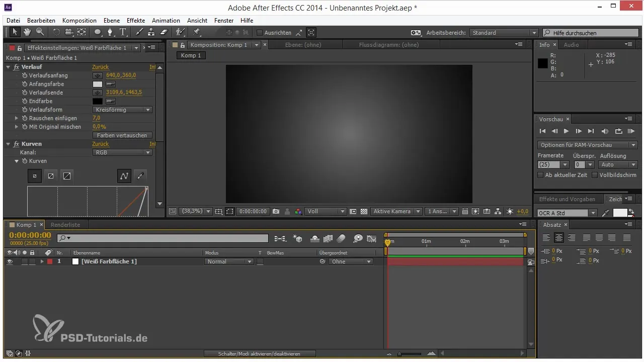The width and height of the screenshot is (644, 362).
Task: Check the Vollbildschirm option
Action: [595, 175]
